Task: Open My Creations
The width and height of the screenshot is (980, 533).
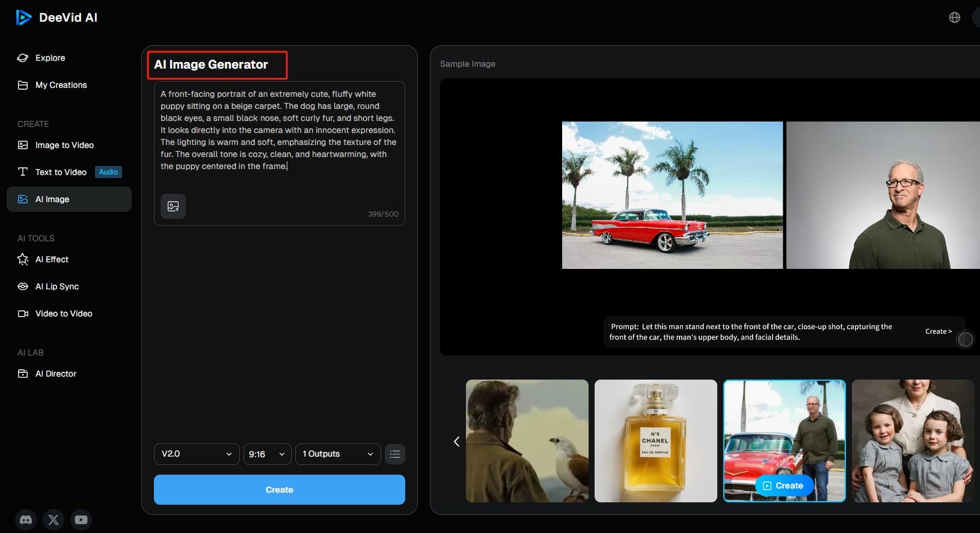Action: [x=61, y=85]
